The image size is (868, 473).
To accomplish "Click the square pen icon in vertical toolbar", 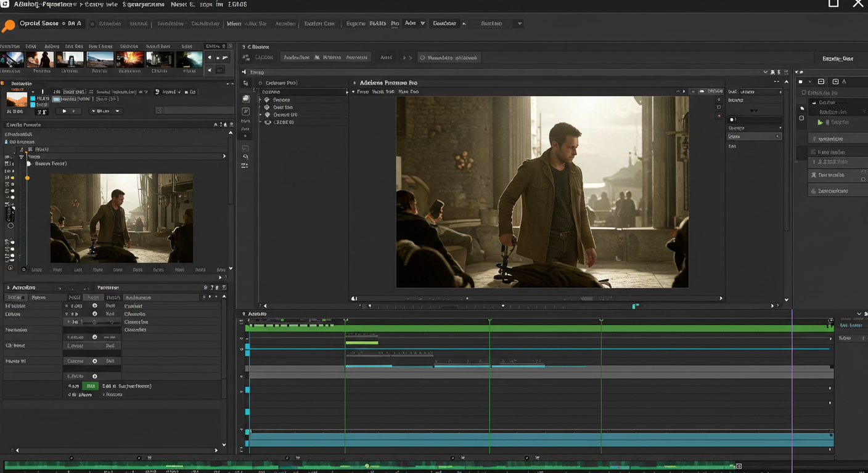I will (245, 111).
